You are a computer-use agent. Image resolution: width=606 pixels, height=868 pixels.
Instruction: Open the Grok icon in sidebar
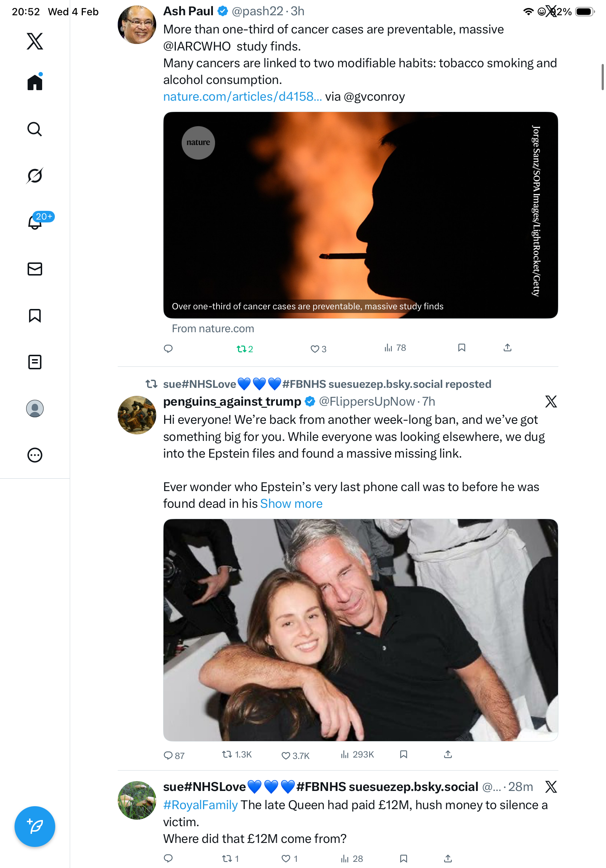[35, 176]
